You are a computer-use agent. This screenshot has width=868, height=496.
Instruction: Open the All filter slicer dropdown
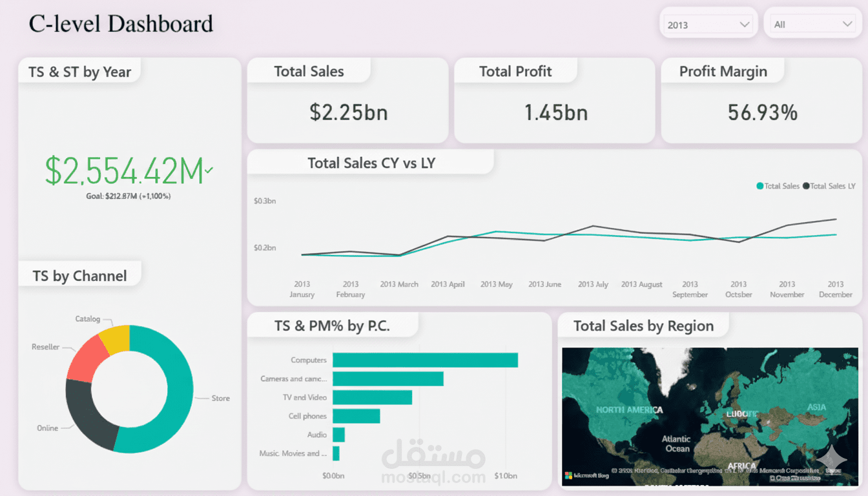click(x=812, y=25)
